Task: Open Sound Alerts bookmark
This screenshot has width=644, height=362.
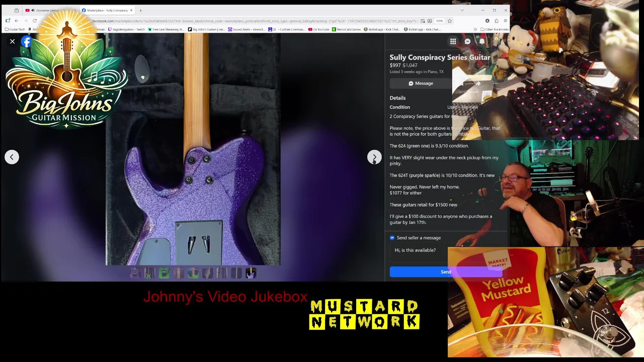Action: (247, 29)
